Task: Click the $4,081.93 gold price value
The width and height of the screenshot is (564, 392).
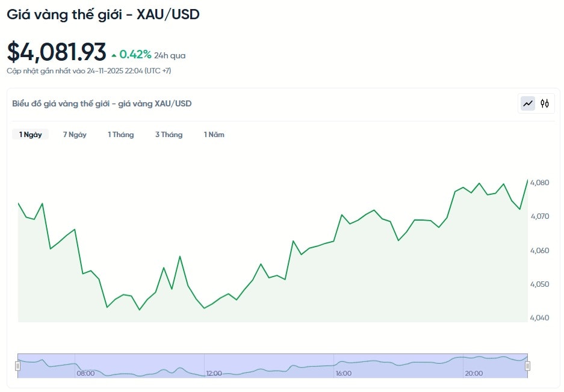Action: pyautogui.click(x=57, y=52)
